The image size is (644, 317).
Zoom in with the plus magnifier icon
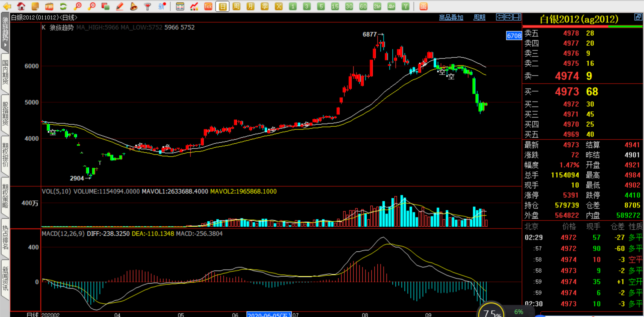[77, 6]
